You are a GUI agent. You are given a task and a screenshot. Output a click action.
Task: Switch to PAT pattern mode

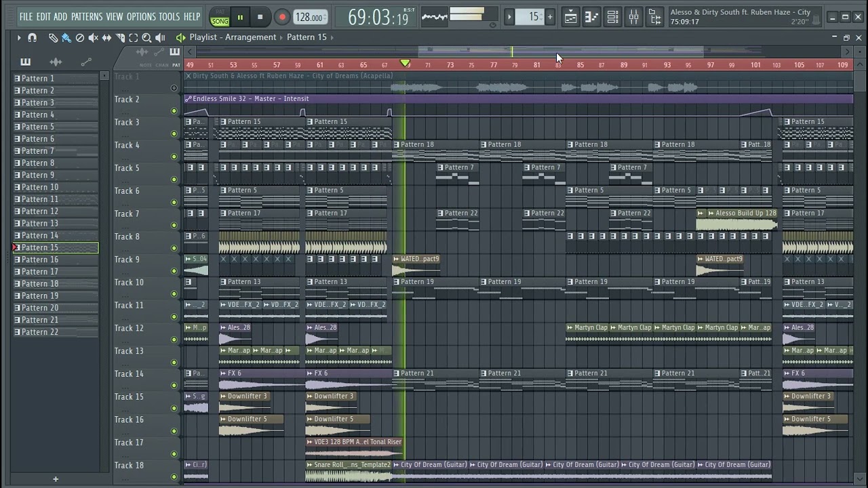pyautogui.click(x=220, y=12)
